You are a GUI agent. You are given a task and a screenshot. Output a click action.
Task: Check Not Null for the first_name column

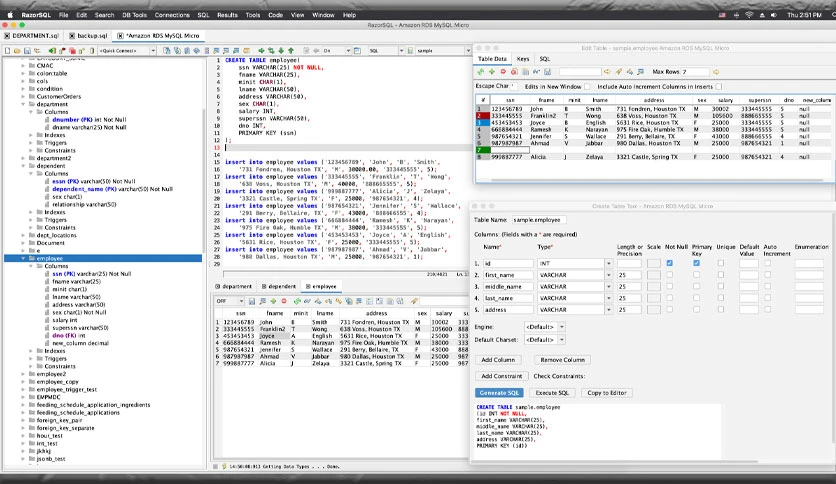670,275
